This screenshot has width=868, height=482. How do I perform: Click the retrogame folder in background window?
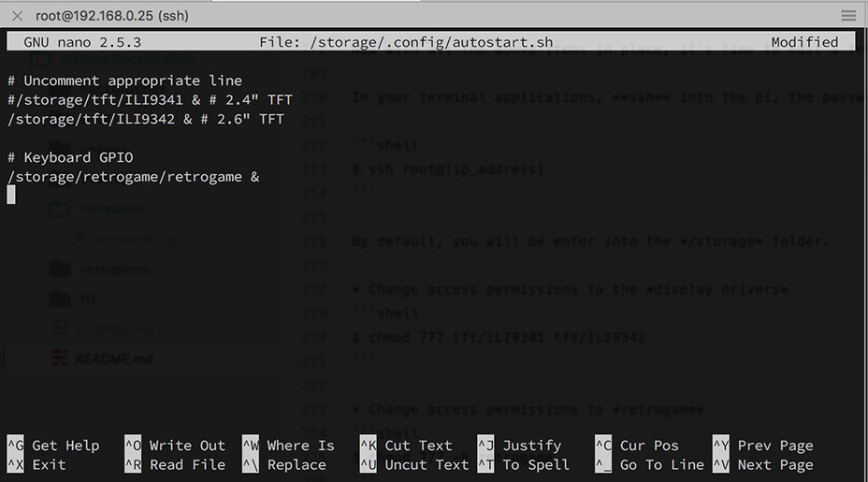(114, 270)
